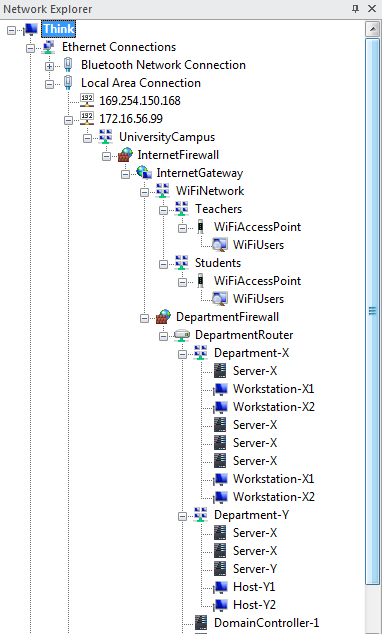The height and width of the screenshot is (634, 382).
Task: Collapse the Department-Y node
Action: [x=182, y=516]
